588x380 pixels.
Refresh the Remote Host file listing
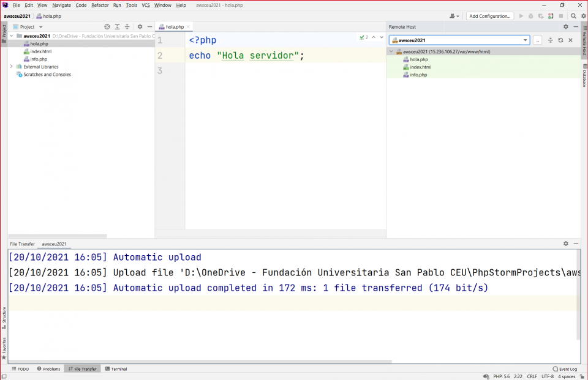[560, 40]
